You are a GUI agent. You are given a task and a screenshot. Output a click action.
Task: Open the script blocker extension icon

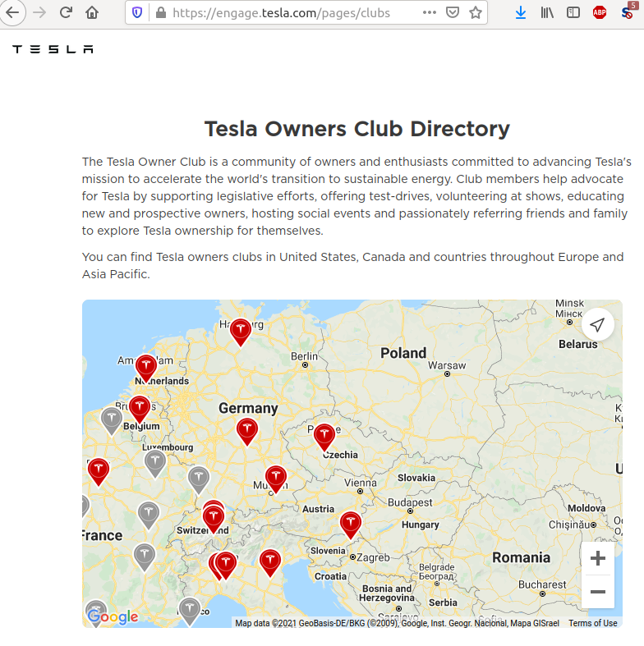[x=627, y=13]
